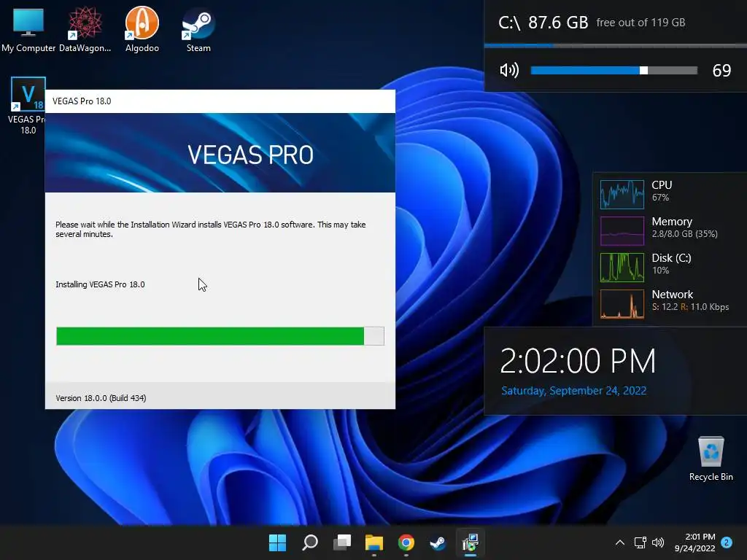Click the Saturday, September 24, 2022 date
This screenshot has height=560, width=747.
point(573,391)
